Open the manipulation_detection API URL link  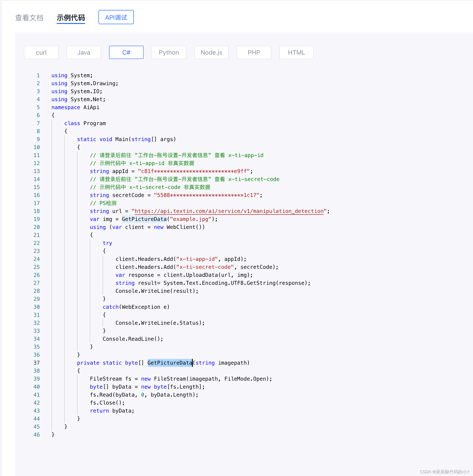[229, 211]
